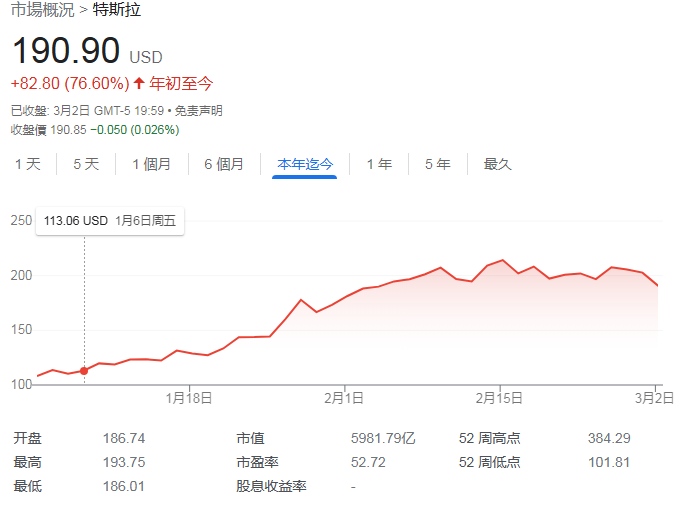The height and width of the screenshot is (506, 691).
Task: Open the 免责声明 disclaimer link
Action: 199,111
